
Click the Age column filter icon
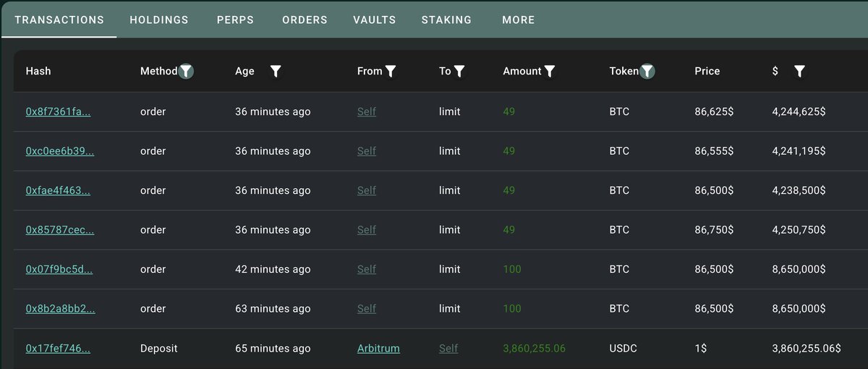click(x=276, y=71)
